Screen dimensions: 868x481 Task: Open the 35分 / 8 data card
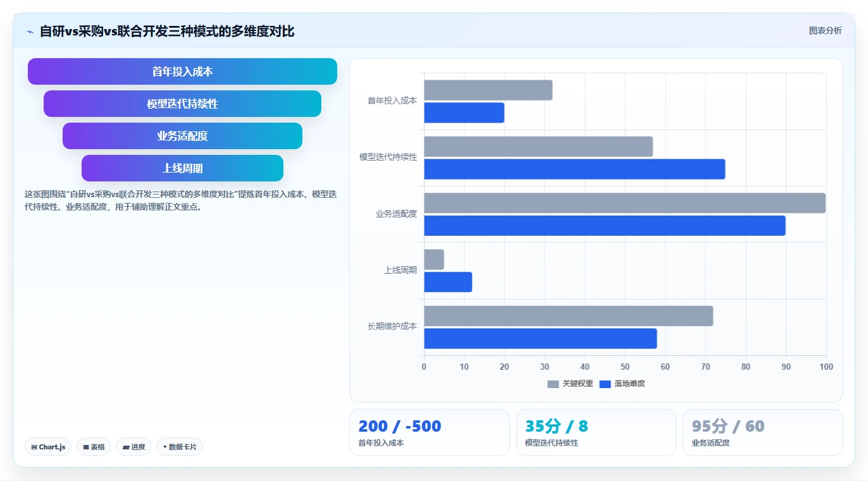pyautogui.click(x=596, y=432)
